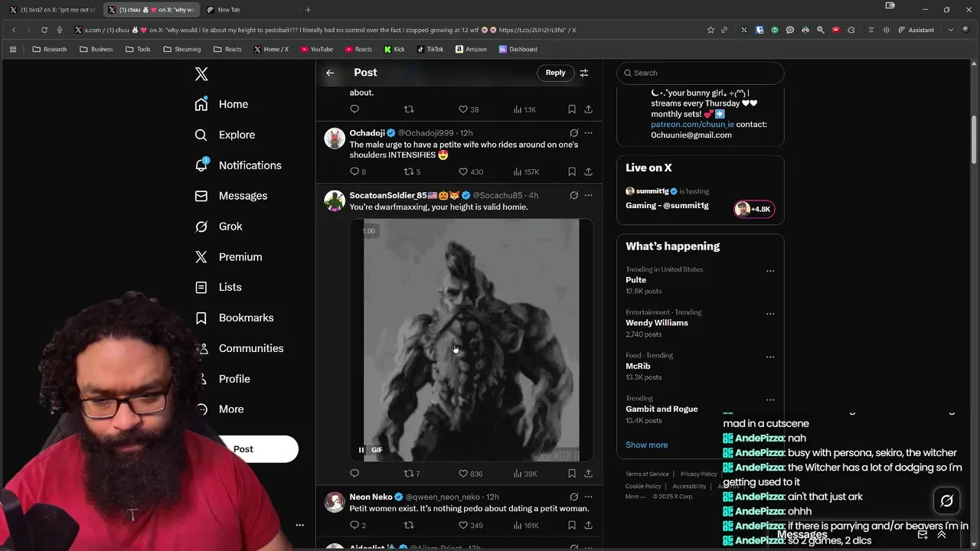Share Ochadoji's reply

click(588, 171)
